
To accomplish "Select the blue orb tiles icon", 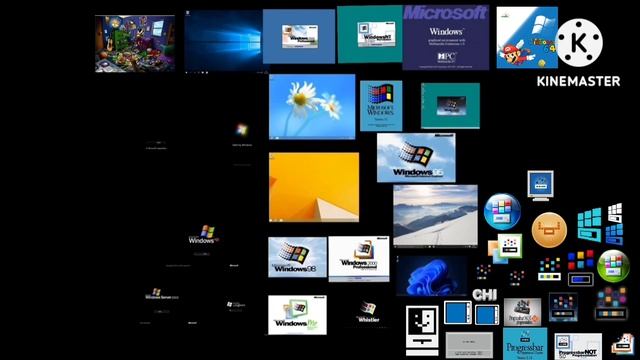I will (x=502, y=211).
